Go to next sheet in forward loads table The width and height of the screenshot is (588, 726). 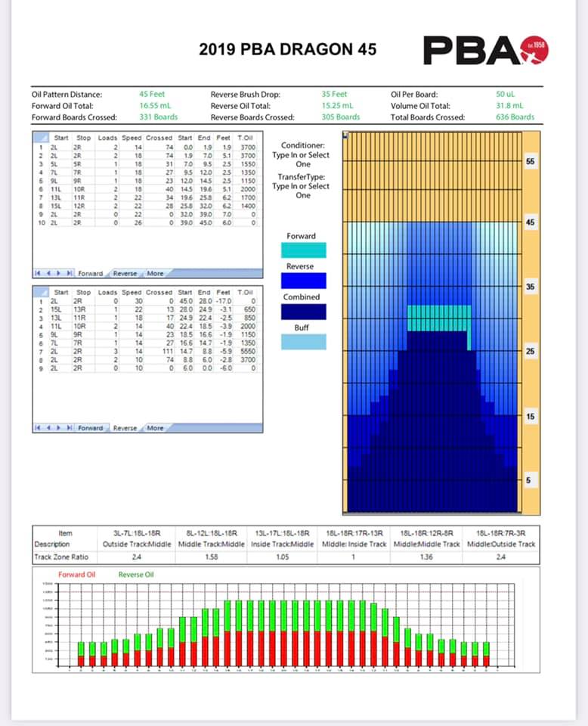(x=58, y=273)
